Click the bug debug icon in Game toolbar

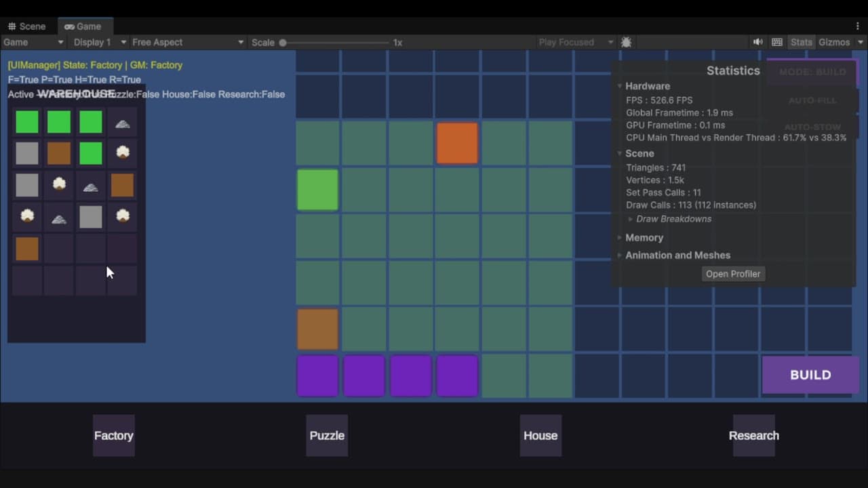(x=626, y=42)
